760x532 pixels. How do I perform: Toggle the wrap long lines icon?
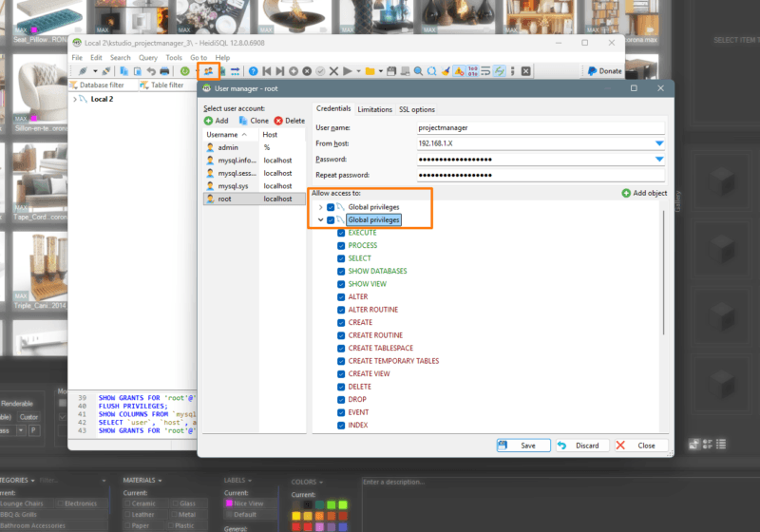(485, 71)
